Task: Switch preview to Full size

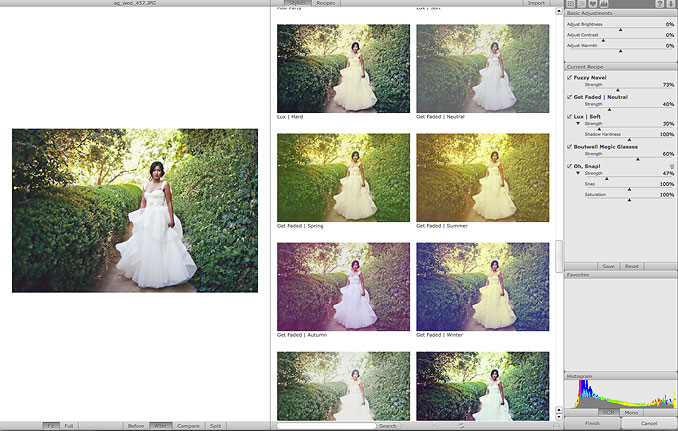Action: 69,426
